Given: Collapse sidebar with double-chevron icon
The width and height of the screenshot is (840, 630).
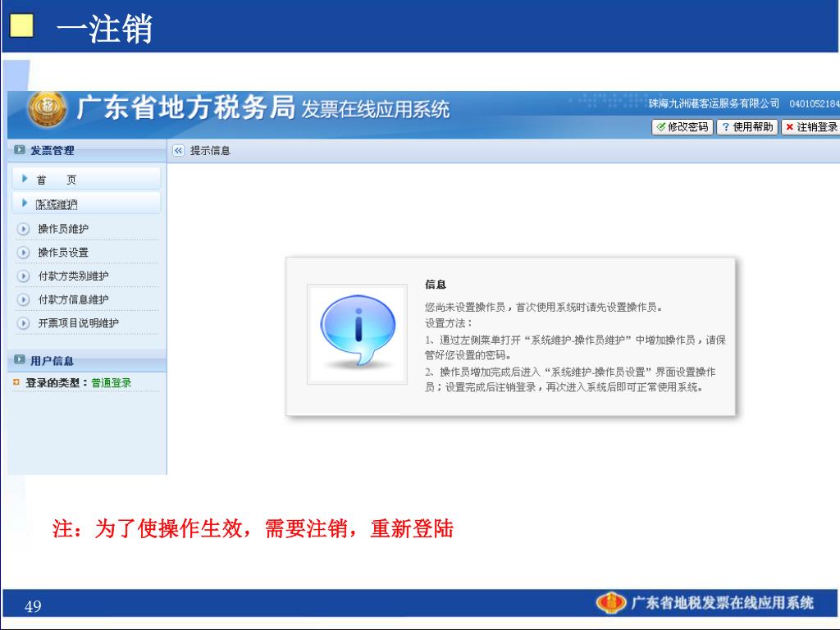Looking at the screenshot, I should coord(178,151).
